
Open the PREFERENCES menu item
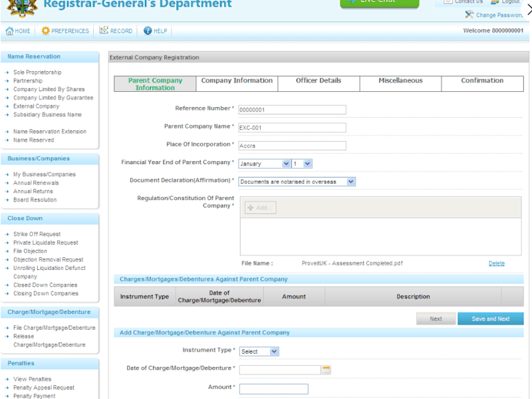pos(65,31)
